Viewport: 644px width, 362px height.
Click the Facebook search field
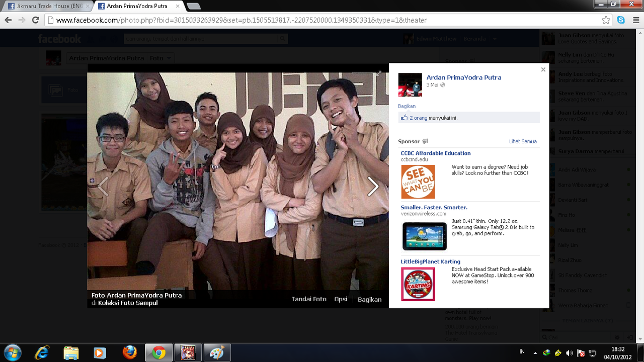205,39
